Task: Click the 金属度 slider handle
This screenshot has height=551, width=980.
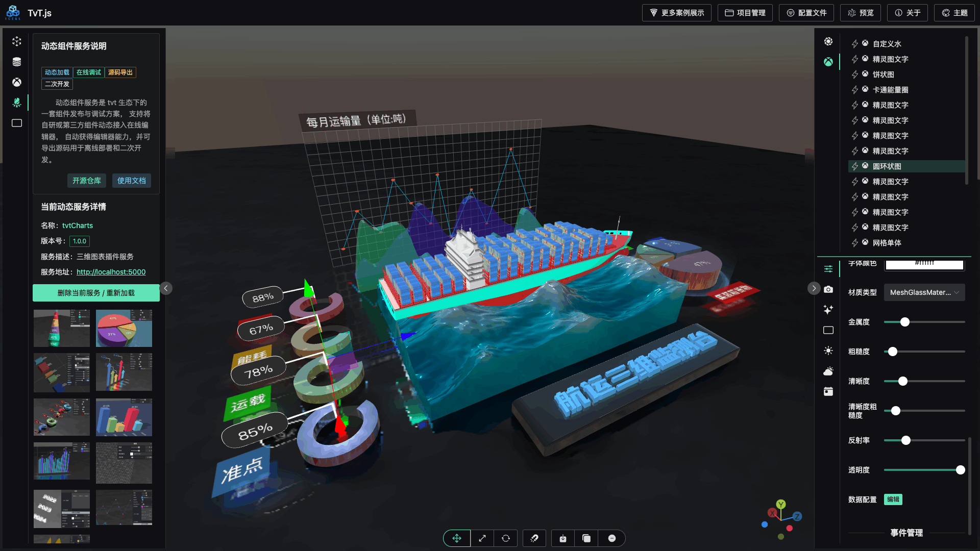Action: pyautogui.click(x=905, y=322)
